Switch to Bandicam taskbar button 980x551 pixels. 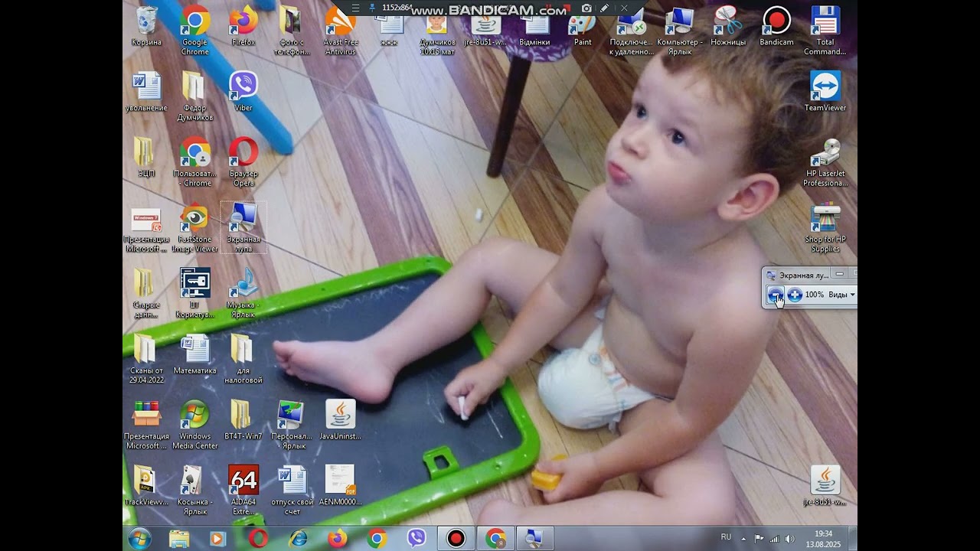click(x=456, y=538)
